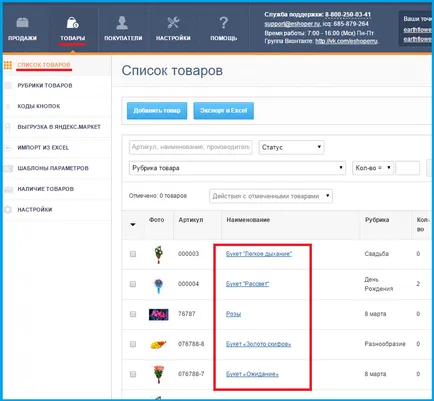
Task: Open the Кол-во = comparison dropdown
Action: 373,168
